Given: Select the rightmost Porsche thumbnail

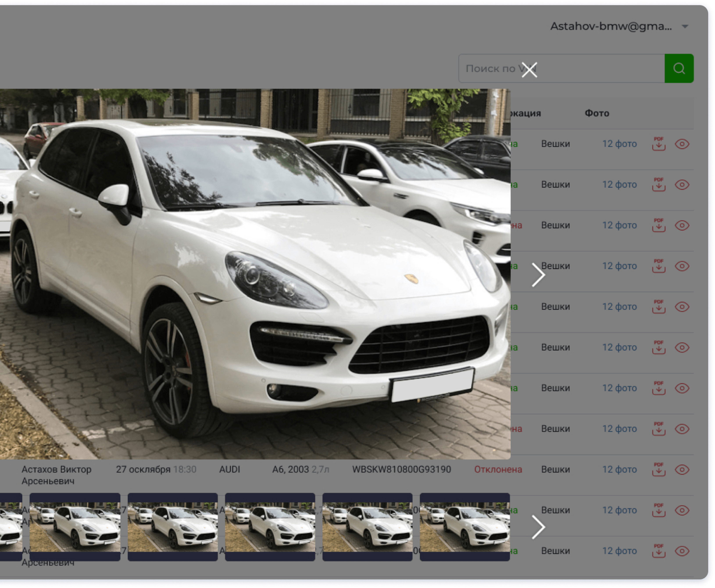Looking at the screenshot, I should point(465,527).
